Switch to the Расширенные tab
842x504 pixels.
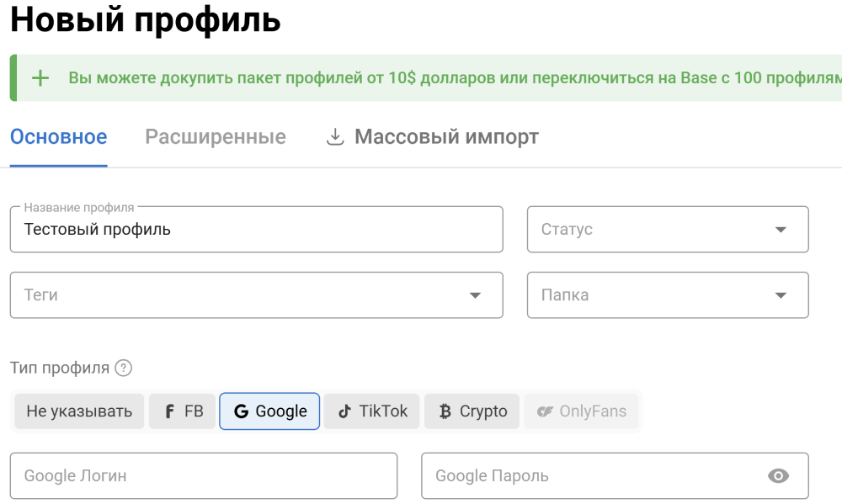click(x=215, y=136)
